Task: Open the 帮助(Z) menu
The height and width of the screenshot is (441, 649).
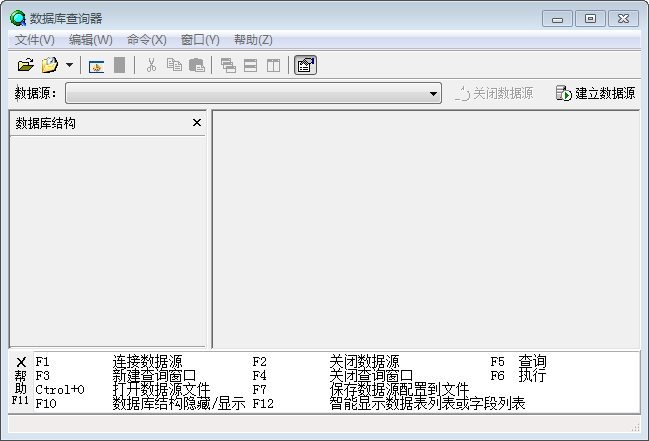Action: pyautogui.click(x=253, y=40)
